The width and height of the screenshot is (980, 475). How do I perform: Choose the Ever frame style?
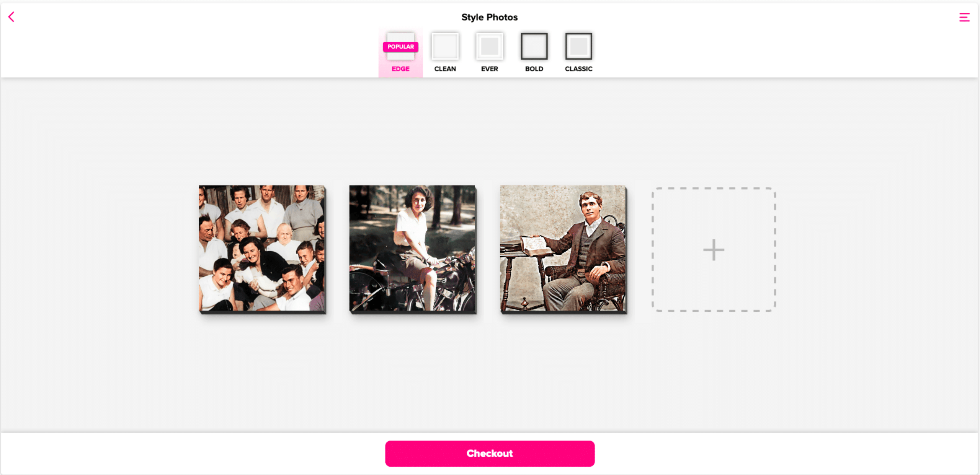[x=490, y=52]
